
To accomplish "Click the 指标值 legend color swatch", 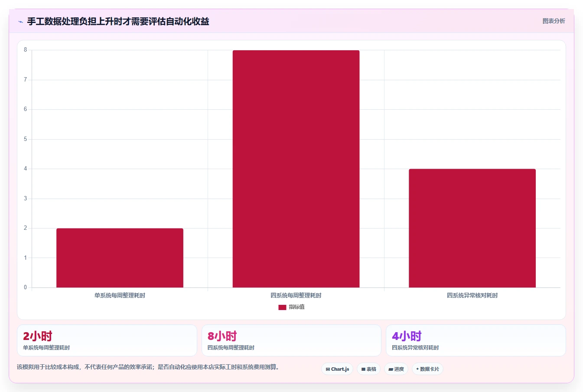I will pos(282,307).
